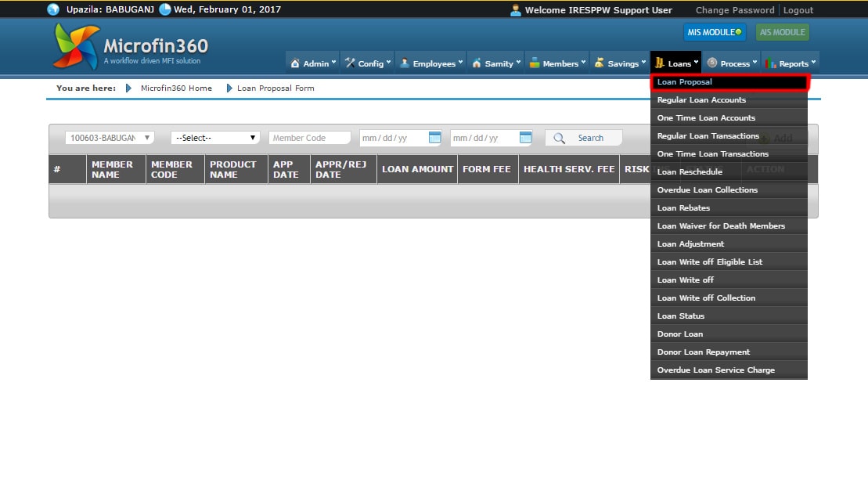Expand the 100603-BABUGANJ branch dropdown
This screenshot has height=480, width=868.
tap(110, 138)
